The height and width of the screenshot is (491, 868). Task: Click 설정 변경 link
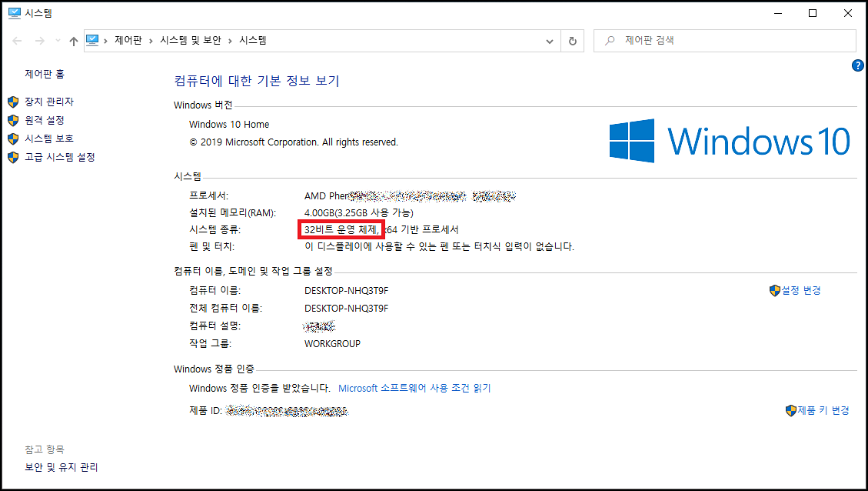point(800,290)
